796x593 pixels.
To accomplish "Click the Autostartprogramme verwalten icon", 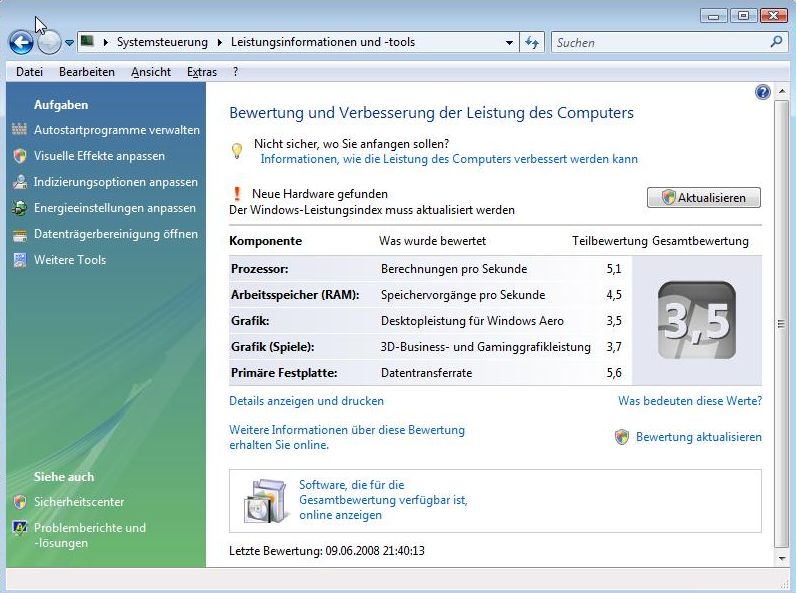I will pyautogui.click(x=19, y=129).
